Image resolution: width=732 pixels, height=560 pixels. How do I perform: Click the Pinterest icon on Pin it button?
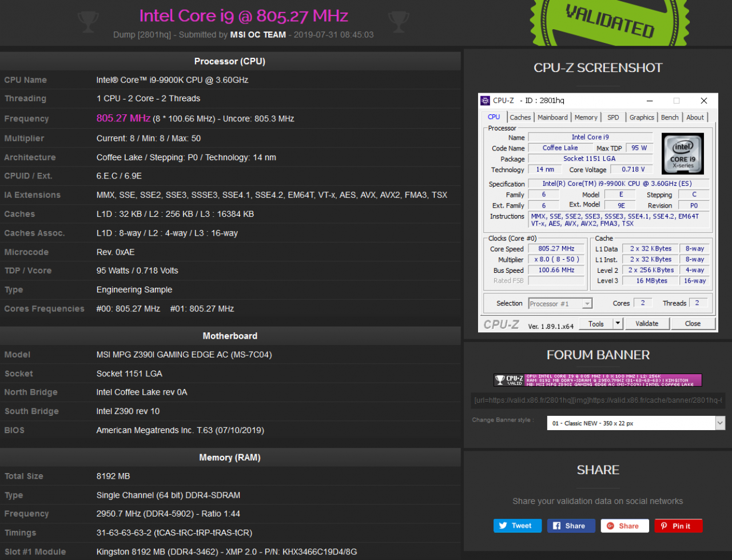tap(664, 526)
